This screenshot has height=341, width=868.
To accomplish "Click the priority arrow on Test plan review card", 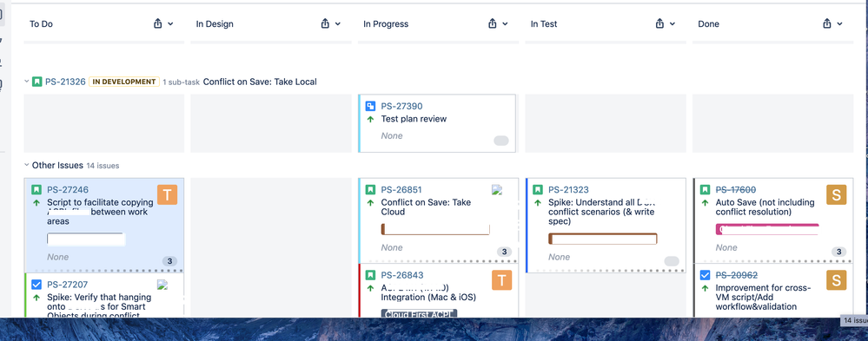I will tap(370, 119).
